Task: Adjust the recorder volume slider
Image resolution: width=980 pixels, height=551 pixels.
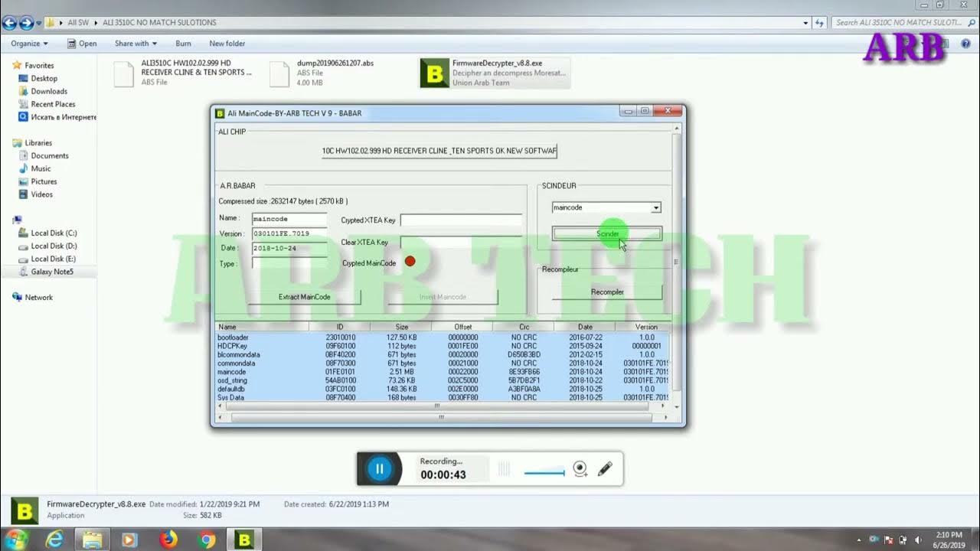Action: (544, 473)
